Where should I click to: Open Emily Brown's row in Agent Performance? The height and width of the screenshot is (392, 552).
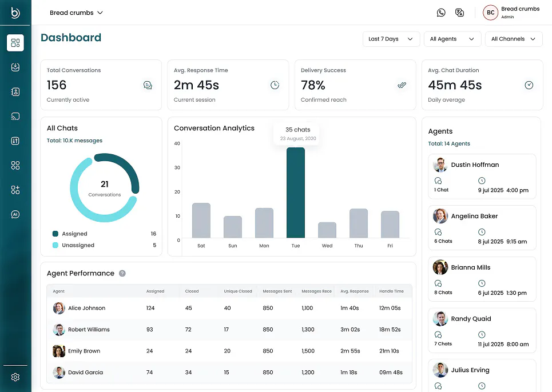tap(229, 351)
